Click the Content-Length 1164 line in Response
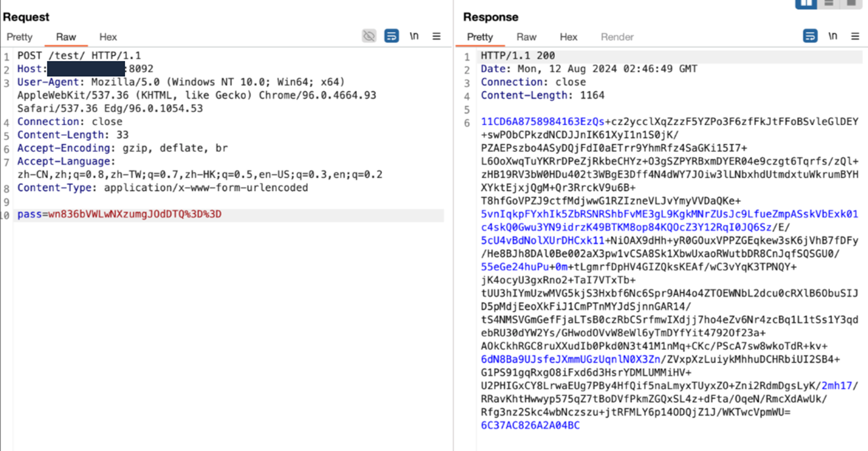The height and width of the screenshot is (451, 868). 542,95
